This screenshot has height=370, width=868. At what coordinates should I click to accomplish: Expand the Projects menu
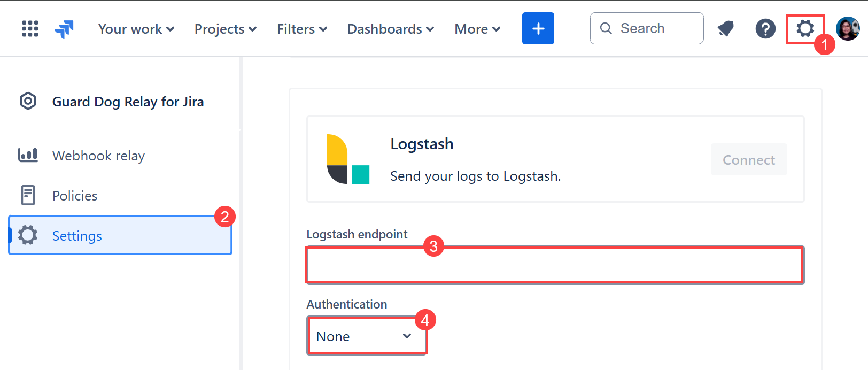[226, 29]
